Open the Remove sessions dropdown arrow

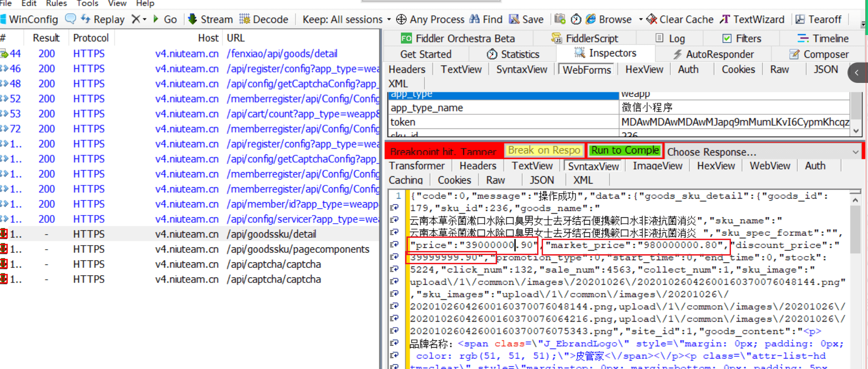tap(144, 20)
